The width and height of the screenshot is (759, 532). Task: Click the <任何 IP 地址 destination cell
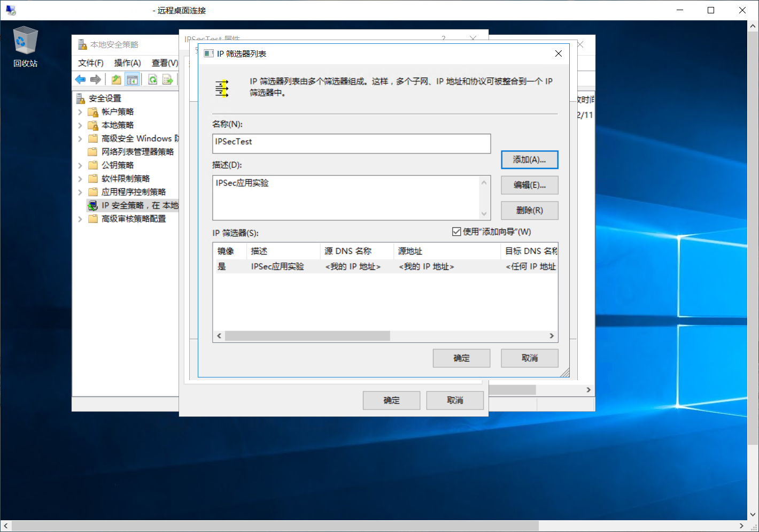tap(531, 266)
